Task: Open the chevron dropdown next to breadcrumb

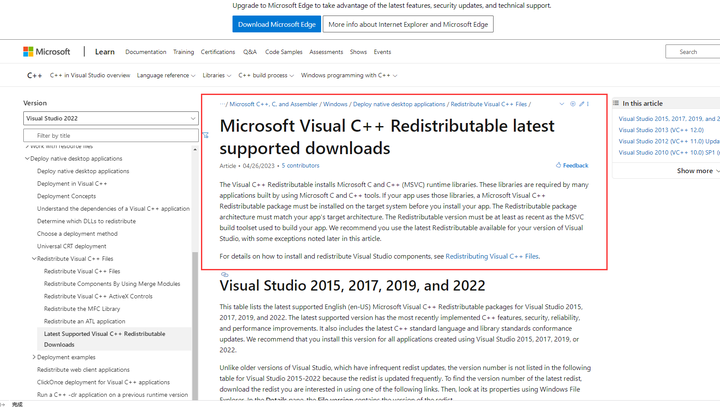Action: 562,104
